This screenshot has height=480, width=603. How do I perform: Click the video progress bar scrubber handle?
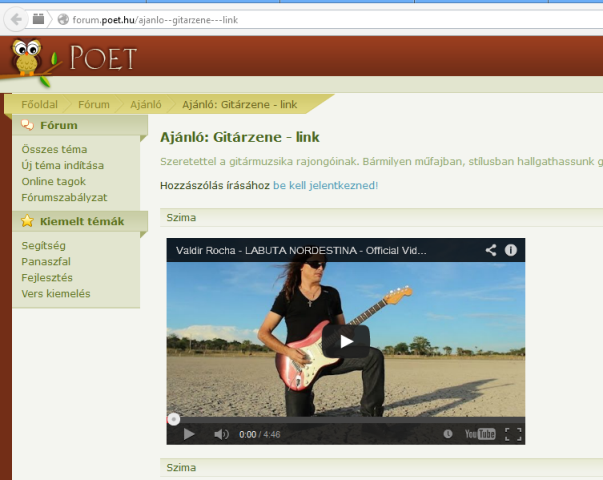point(174,420)
